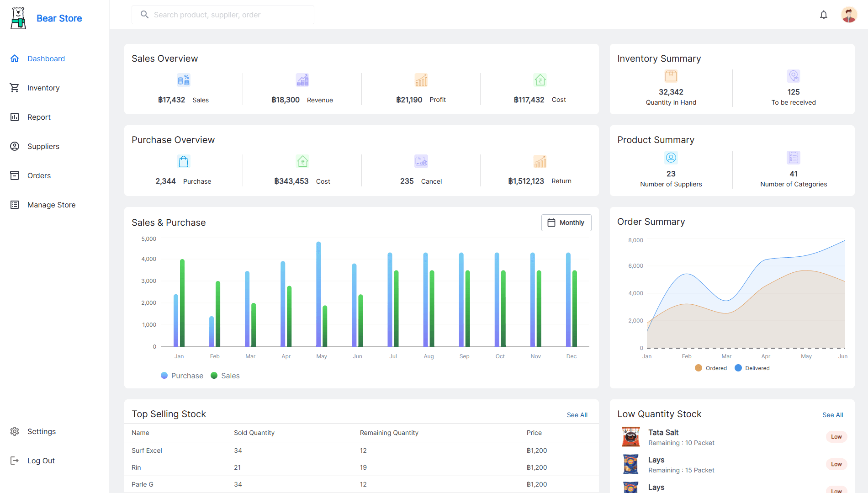Click the search product input field
Screen dimensions: 868x493
(x=223, y=15)
